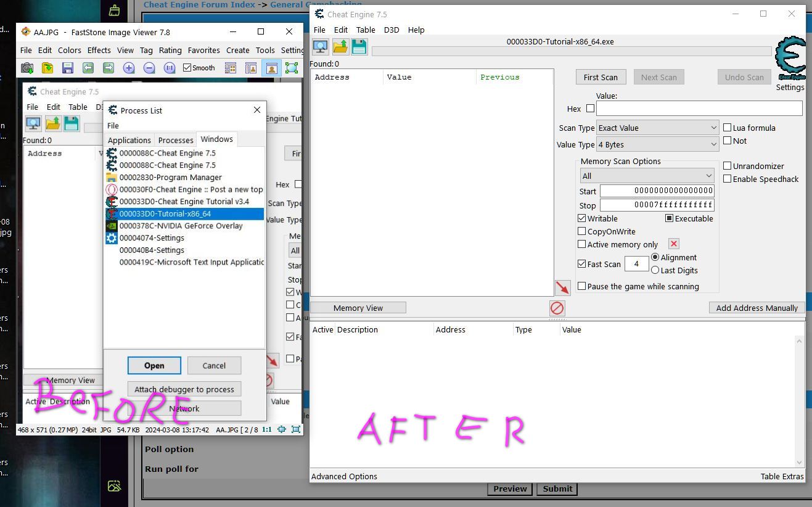The width and height of the screenshot is (812, 507).
Task: Save the table using the floppy icon
Action: pyautogui.click(x=359, y=46)
